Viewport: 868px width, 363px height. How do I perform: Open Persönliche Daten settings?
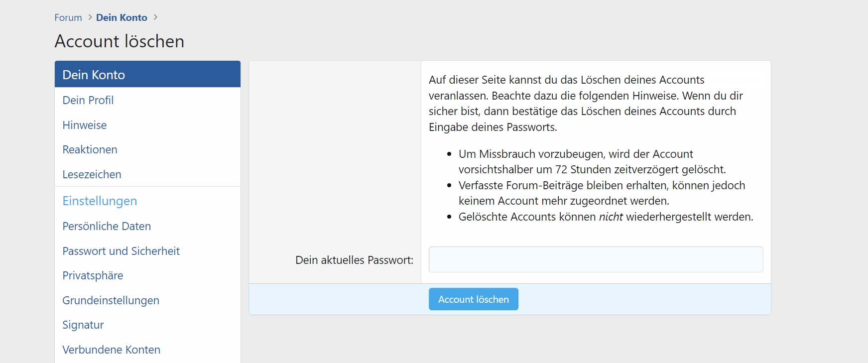click(107, 226)
